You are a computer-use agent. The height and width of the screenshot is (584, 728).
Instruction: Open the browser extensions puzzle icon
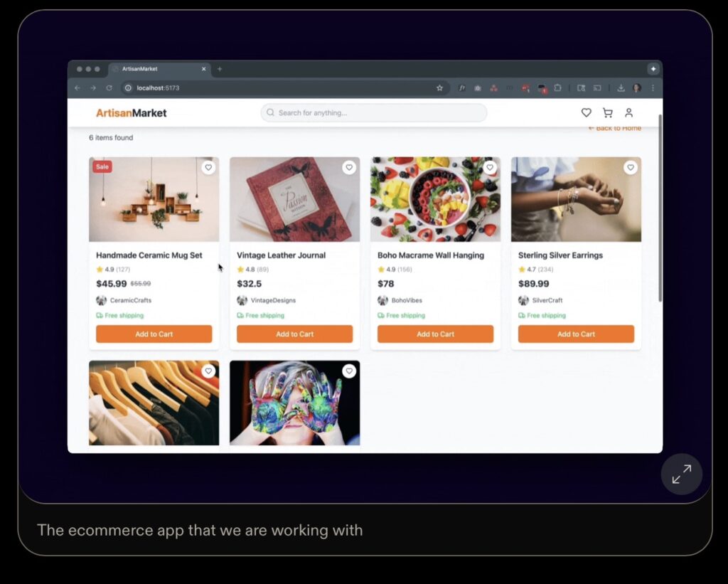pyautogui.click(x=557, y=87)
